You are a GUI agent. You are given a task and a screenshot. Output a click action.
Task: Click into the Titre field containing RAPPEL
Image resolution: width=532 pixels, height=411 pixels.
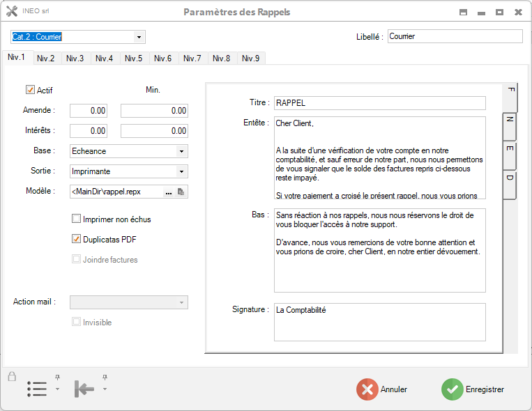point(379,103)
